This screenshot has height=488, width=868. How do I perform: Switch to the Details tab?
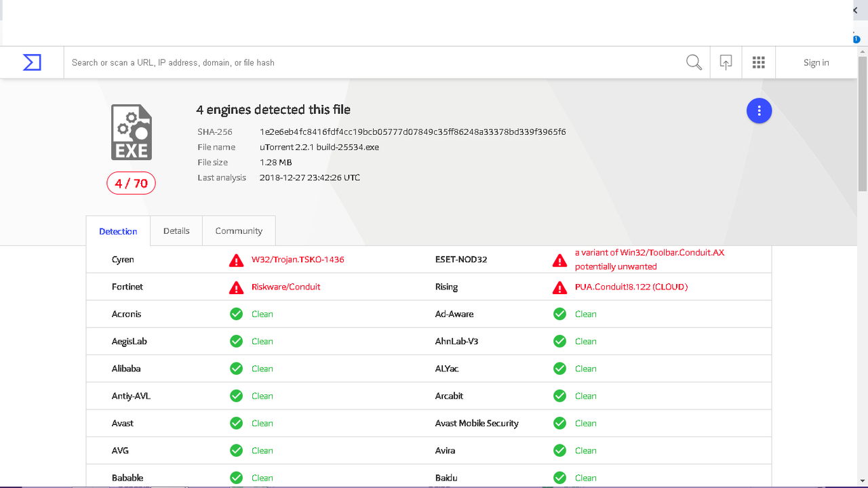(x=176, y=230)
